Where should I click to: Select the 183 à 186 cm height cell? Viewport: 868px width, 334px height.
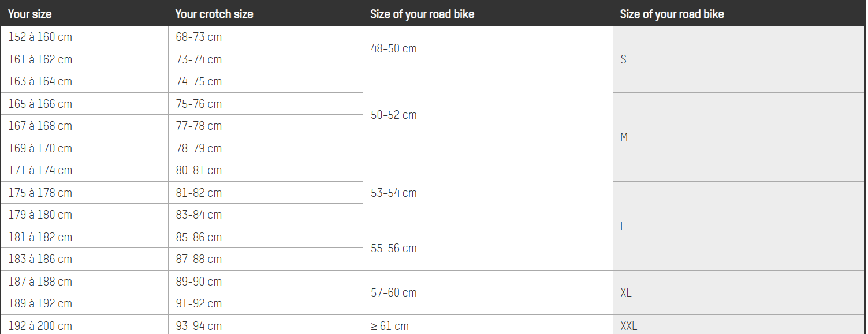tap(40, 259)
